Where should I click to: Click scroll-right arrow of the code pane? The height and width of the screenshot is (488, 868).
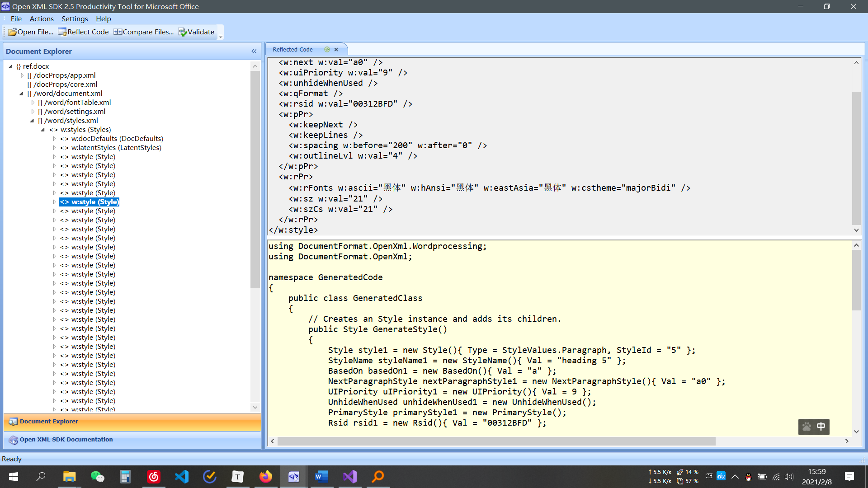click(x=847, y=441)
